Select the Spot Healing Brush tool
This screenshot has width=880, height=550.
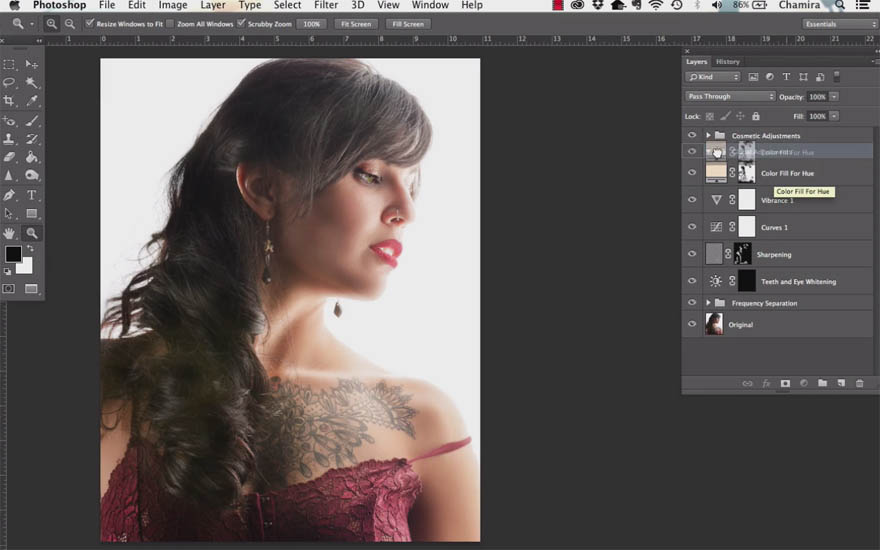9,121
